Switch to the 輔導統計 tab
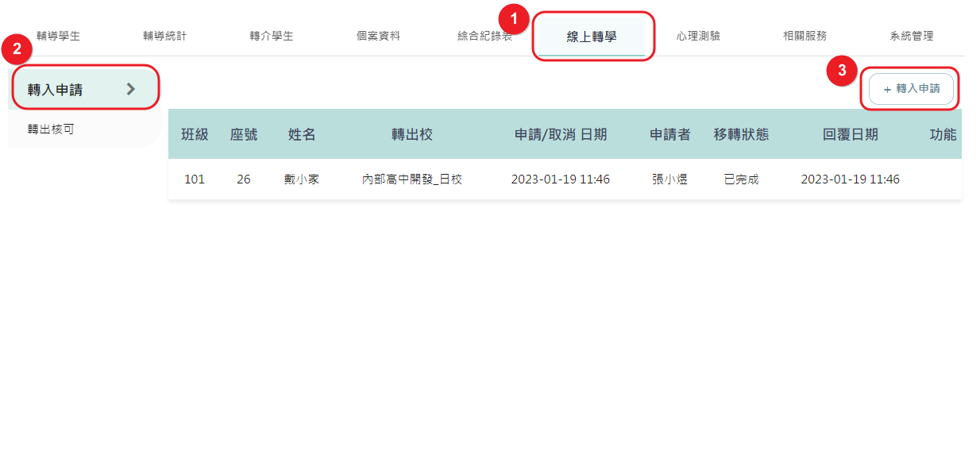The height and width of the screenshot is (463, 980). click(x=164, y=36)
